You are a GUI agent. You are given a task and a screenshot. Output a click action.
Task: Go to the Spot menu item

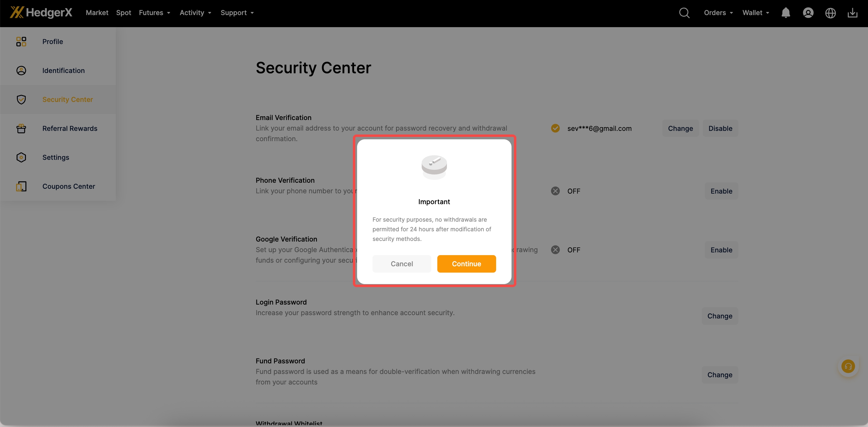pos(123,13)
